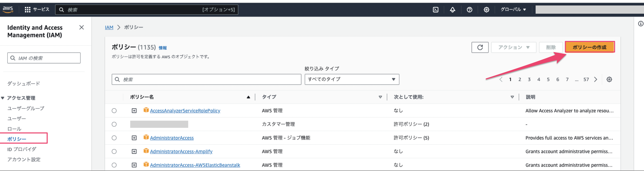Open ロール in the sidebar
Image resolution: width=644 pixels, height=171 pixels.
(x=14, y=129)
